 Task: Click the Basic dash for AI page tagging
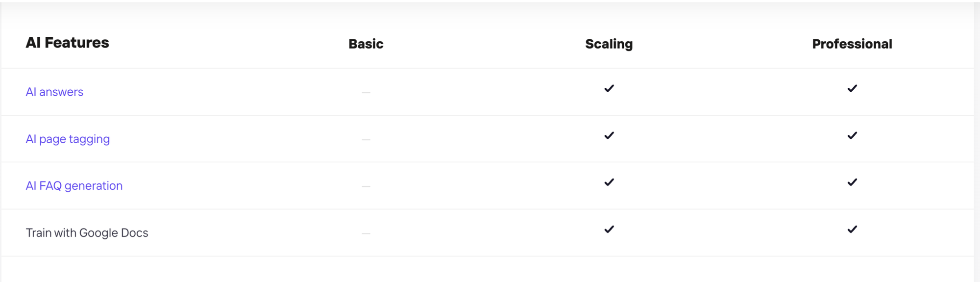(366, 139)
